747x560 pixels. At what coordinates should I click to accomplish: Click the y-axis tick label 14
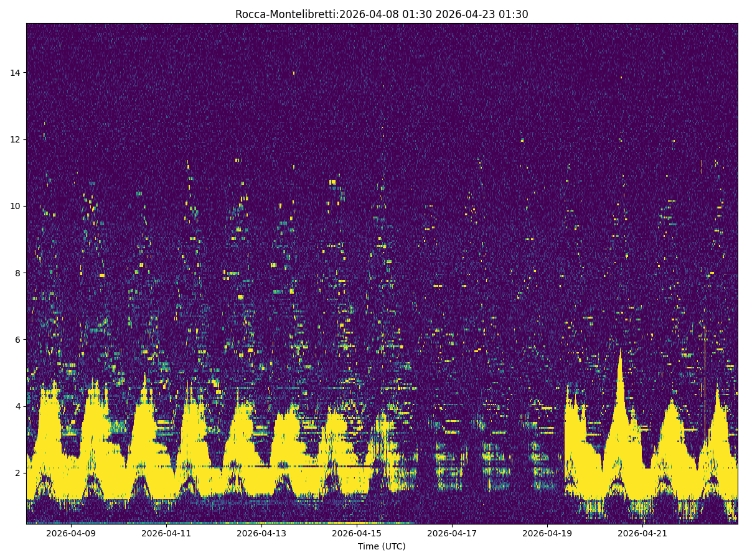14,73
